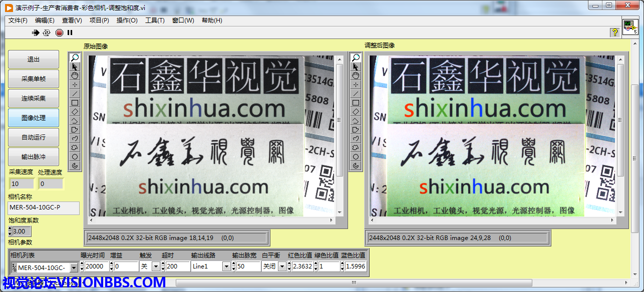Select Point tool in 调整后图像 palette
The width and height of the screenshot is (644, 292).
[x=356, y=84]
